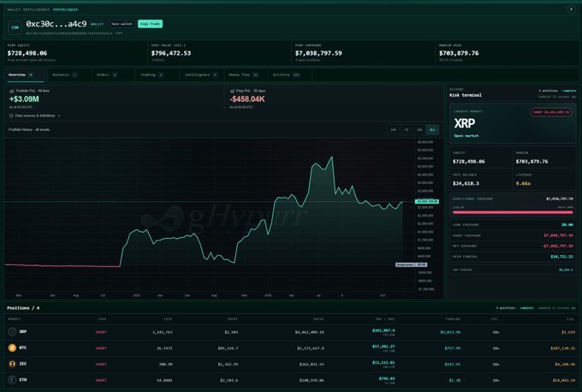Select the 7D chart range
Viewport: 582px width, 392px height.
click(407, 129)
